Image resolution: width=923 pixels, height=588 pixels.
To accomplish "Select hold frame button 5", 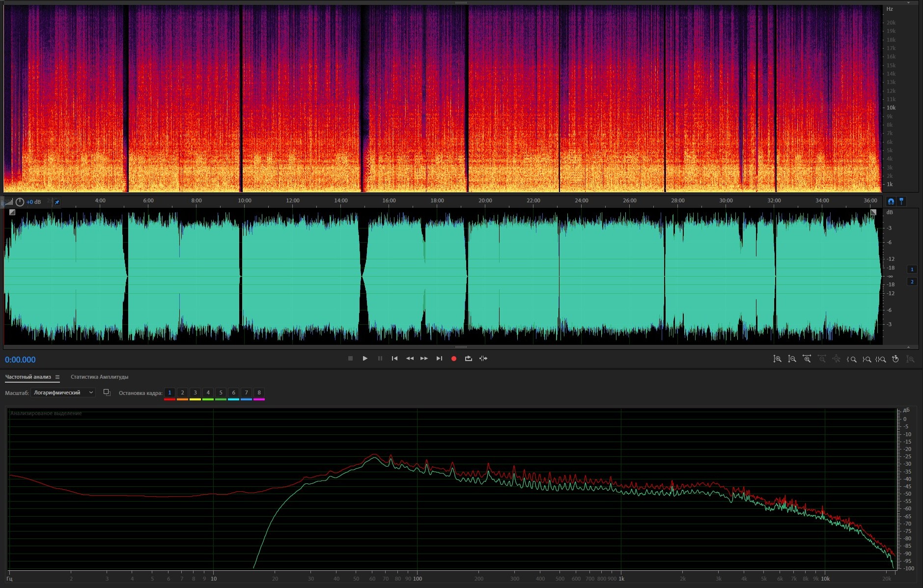I will [x=221, y=392].
